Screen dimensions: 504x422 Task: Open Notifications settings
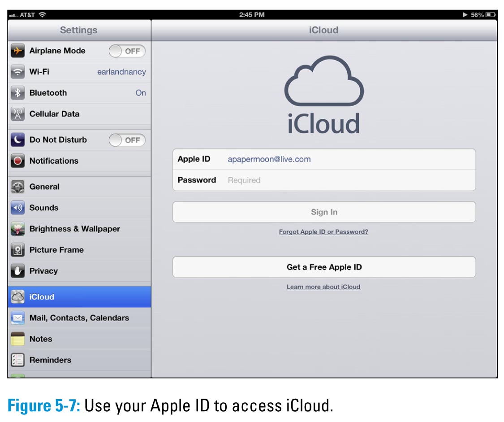[79, 161]
